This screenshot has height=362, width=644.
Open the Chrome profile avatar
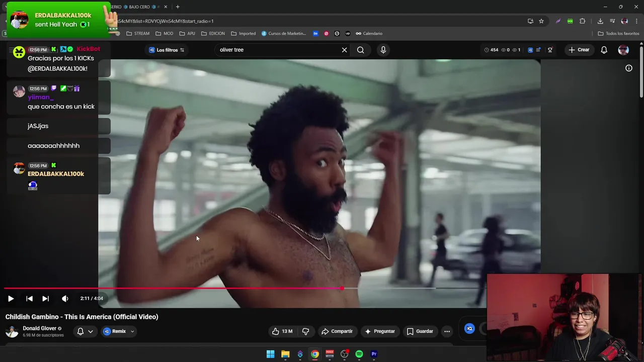(x=624, y=21)
